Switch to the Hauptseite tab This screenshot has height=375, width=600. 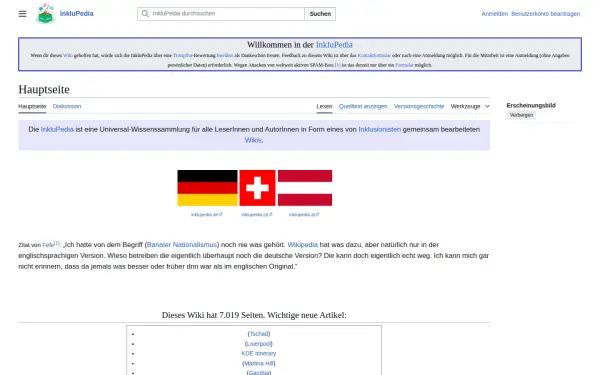32,106
